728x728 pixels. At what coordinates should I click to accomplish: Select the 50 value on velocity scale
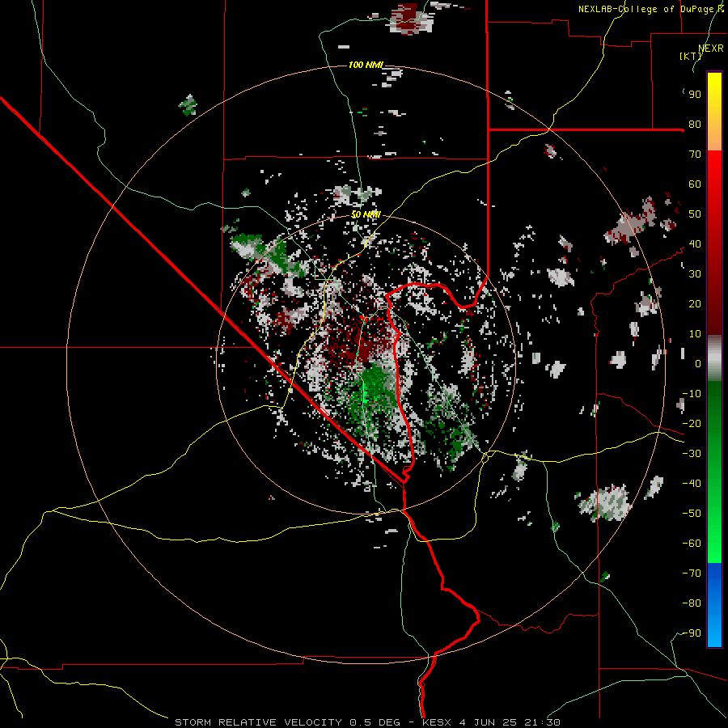point(695,214)
